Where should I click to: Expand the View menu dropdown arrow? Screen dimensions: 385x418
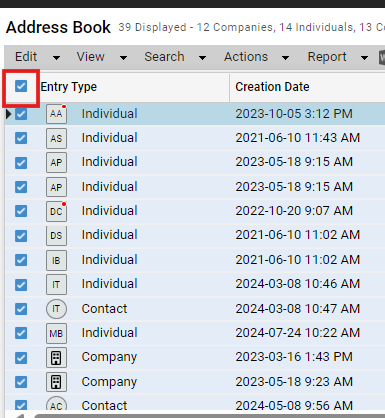click(x=123, y=58)
